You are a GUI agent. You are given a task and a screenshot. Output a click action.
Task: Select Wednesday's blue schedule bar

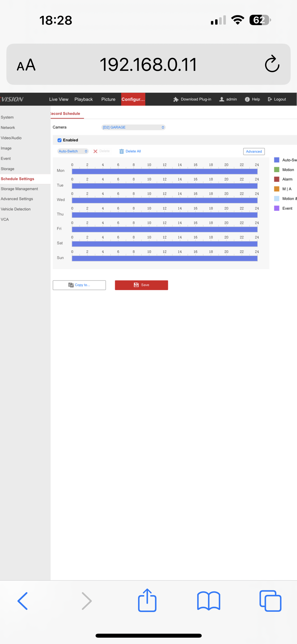click(x=164, y=200)
